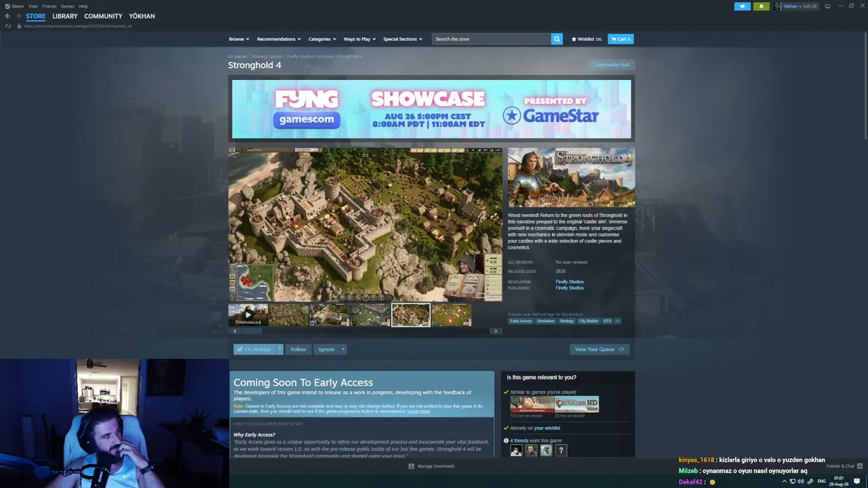Viewport: 868px width, 488px height.
Task: Open the your wishlist link
Action: coord(547,428)
